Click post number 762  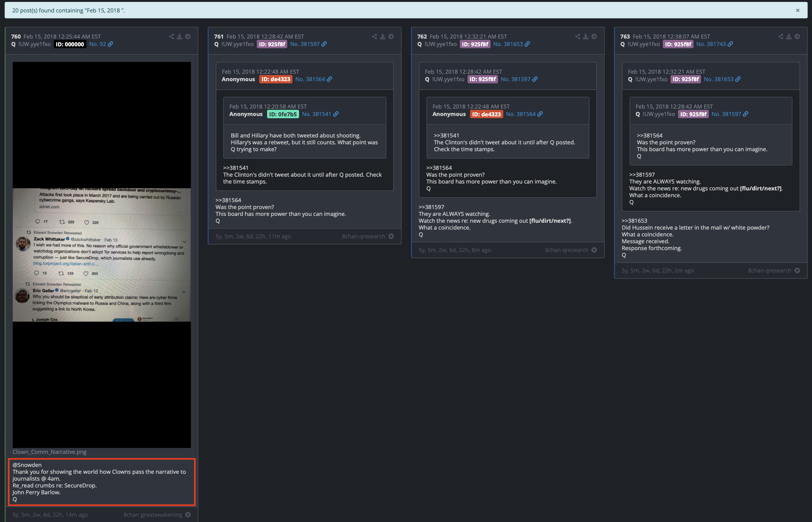422,37
